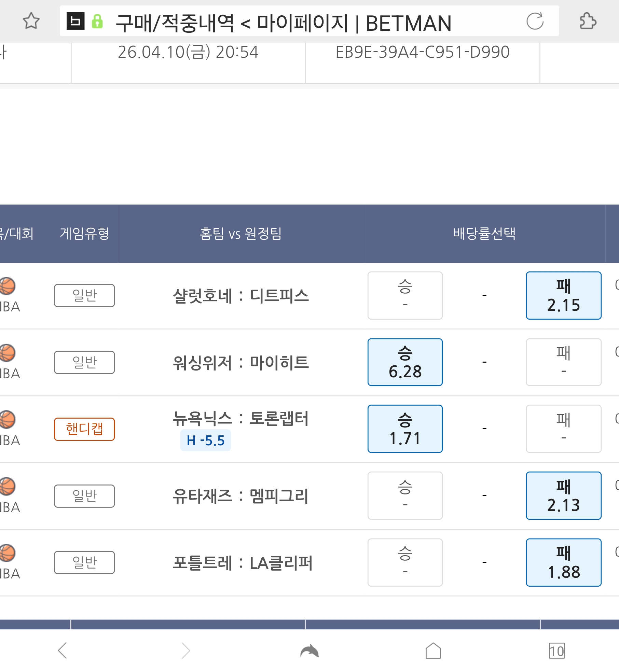619x672 pixels.
Task: Select 패 1.88 for 포틀트레 vs LA클리퍼
Action: [x=564, y=562]
